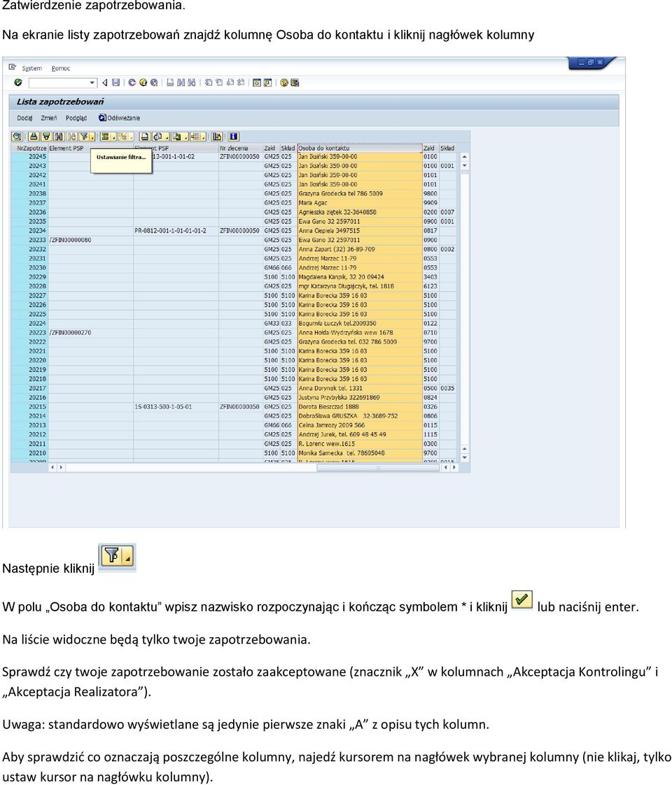
Task: Click the Sort ascending icon in list toolbar
Action: 34,137
